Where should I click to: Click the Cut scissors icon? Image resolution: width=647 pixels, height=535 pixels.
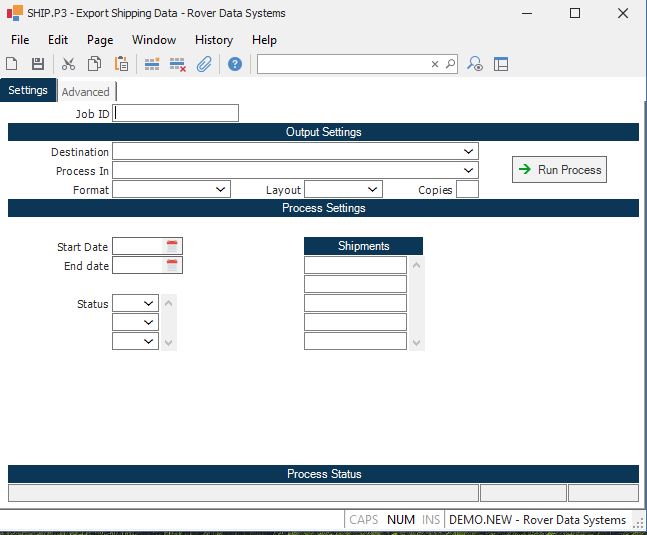coord(68,64)
